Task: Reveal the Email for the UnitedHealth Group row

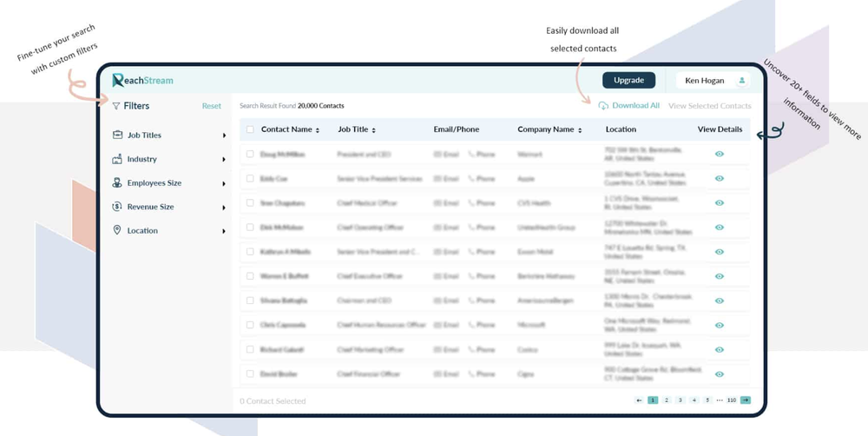Action: (446, 228)
